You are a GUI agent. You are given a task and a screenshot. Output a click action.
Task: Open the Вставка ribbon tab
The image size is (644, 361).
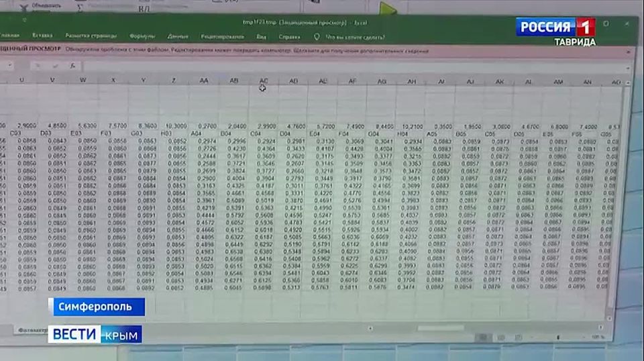coord(42,36)
